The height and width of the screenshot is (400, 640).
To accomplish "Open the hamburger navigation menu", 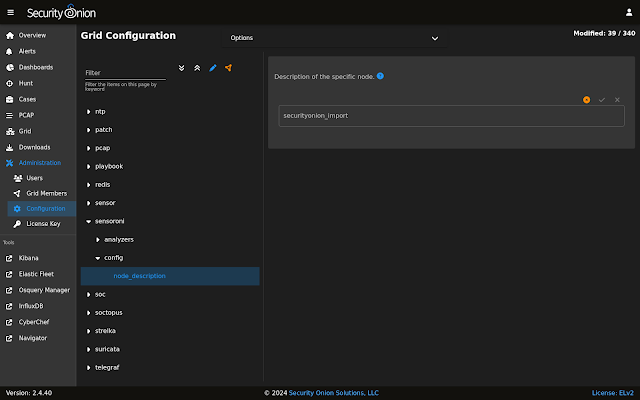I will click(11, 12).
